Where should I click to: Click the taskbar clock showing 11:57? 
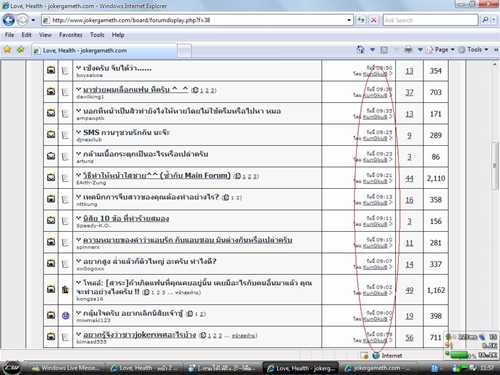tap(487, 368)
